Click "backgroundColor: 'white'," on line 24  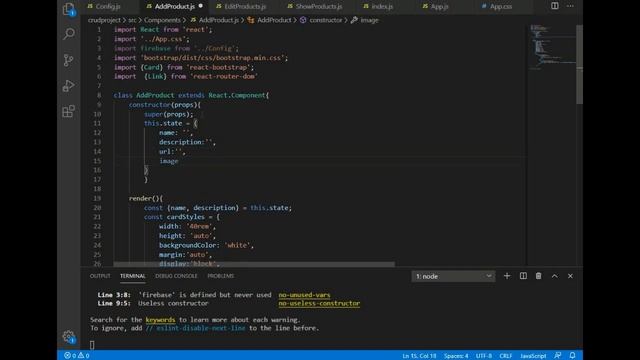coord(207,245)
